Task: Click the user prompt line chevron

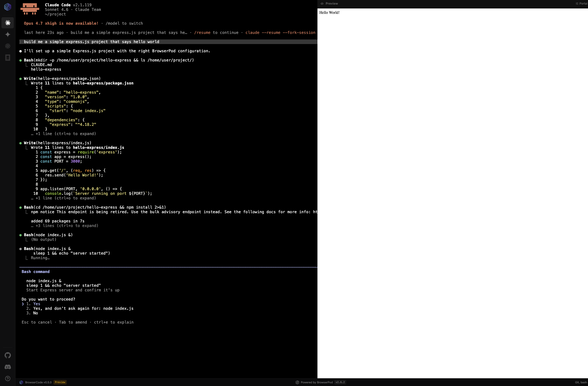Action: pos(21,42)
